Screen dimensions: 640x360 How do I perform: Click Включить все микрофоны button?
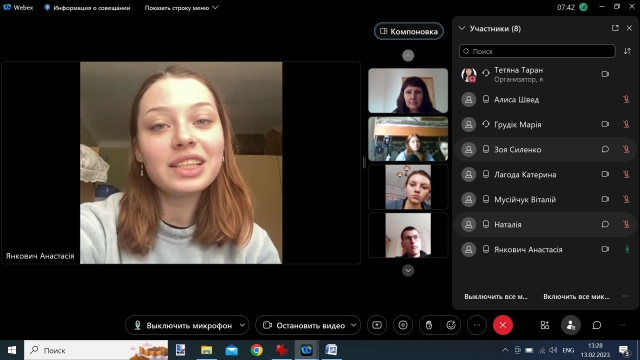click(576, 296)
